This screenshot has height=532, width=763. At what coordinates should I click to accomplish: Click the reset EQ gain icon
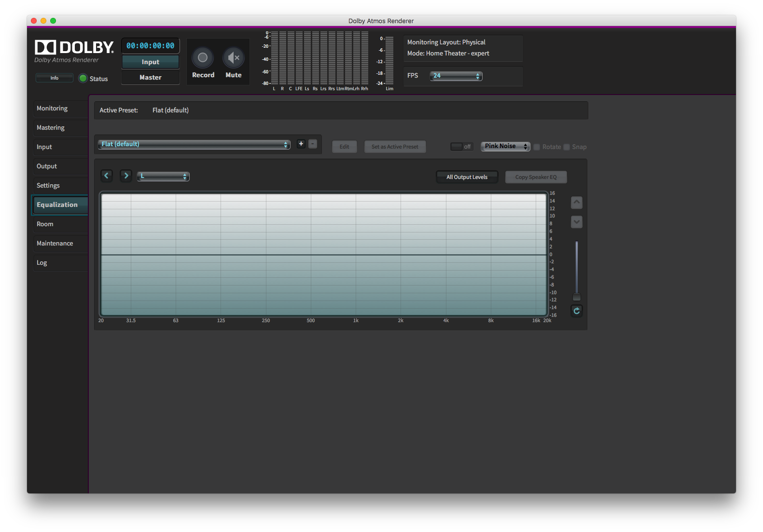click(577, 311)
